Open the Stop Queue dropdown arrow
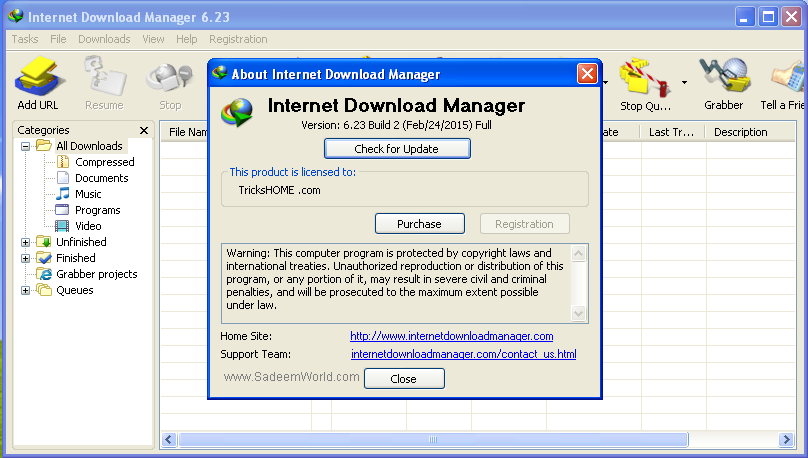This screenshot has height=458, width=808. click(x=684, y=82)
